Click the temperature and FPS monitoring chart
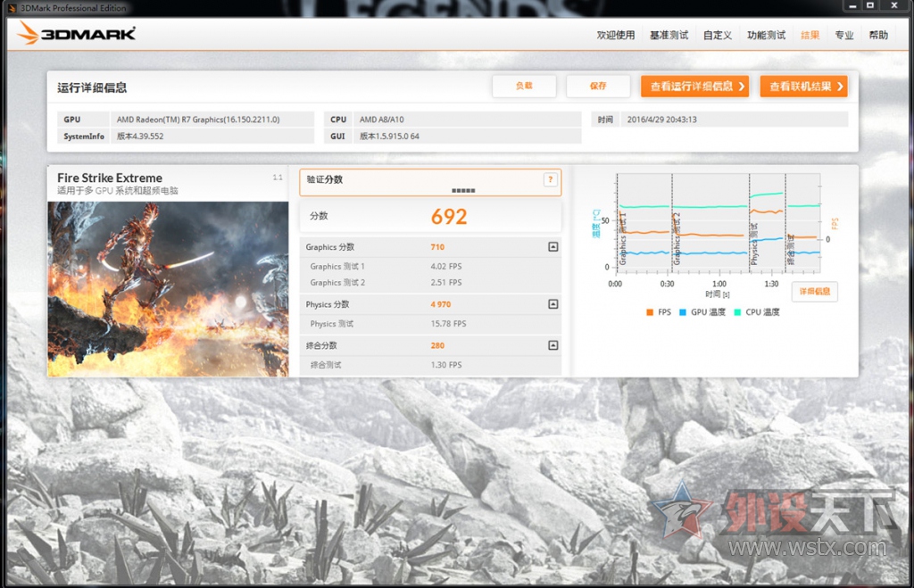 coord(719,223)
